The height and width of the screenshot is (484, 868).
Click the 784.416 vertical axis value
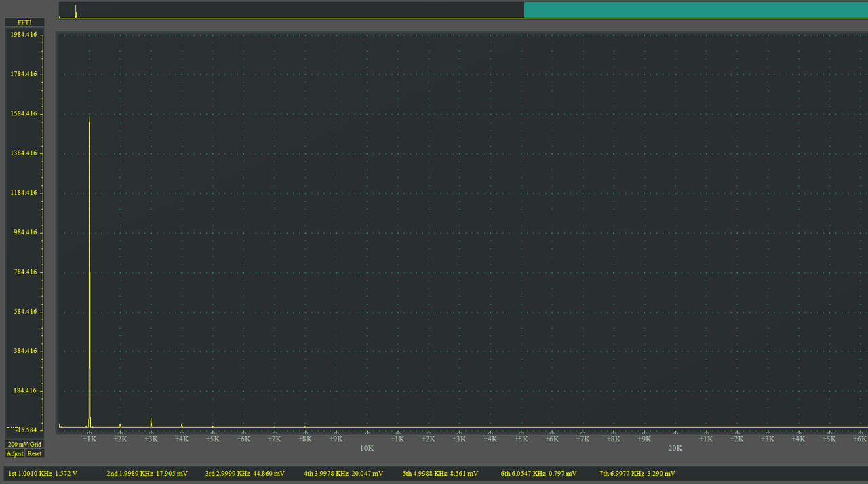point(24,272)
